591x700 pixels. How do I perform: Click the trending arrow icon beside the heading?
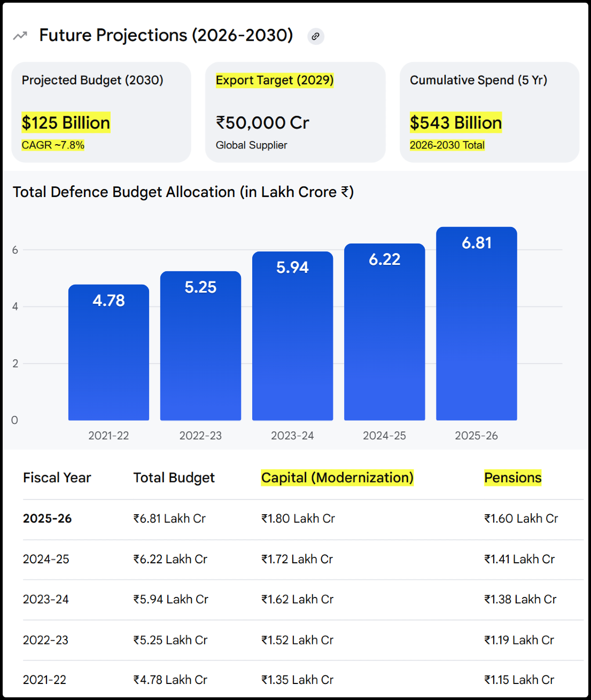(x=20, y=35)
